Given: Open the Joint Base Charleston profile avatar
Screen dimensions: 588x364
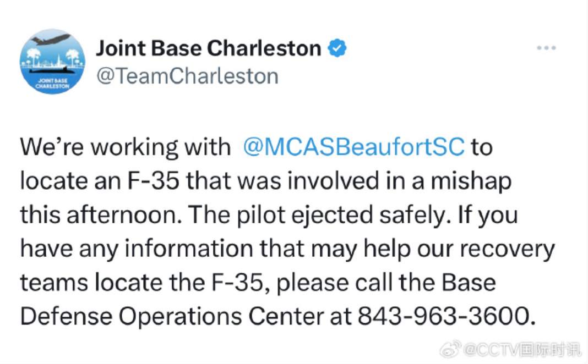Looking at the screenshot, I should pos(52,62).
